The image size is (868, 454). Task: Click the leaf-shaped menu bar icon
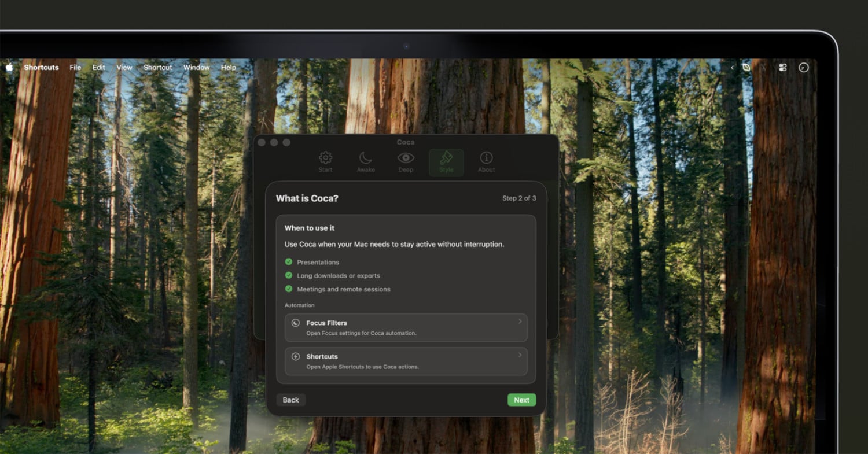(746, 68)
